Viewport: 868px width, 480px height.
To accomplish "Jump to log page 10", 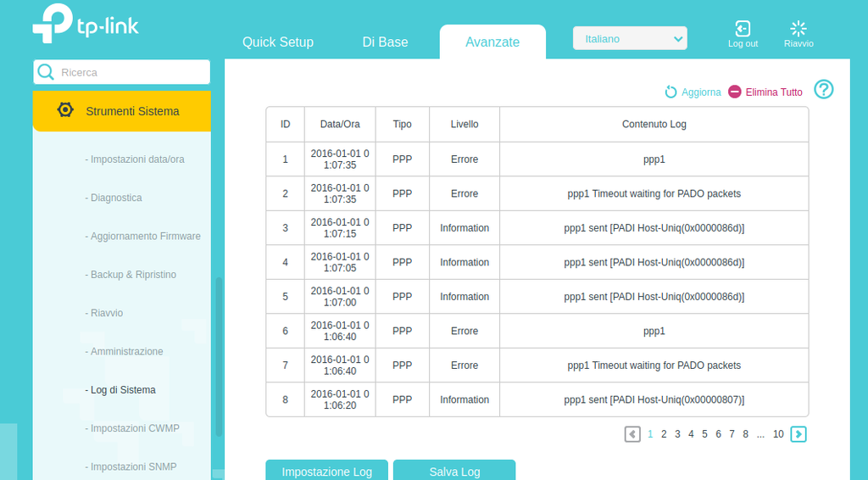I will click(778, 434).
